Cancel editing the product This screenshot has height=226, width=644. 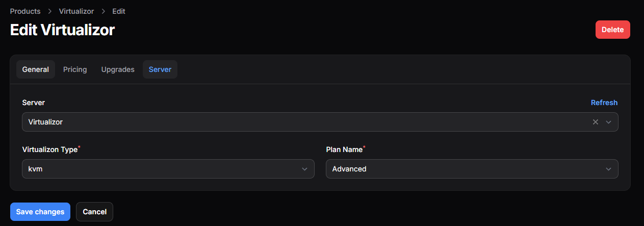coord(94,212)
